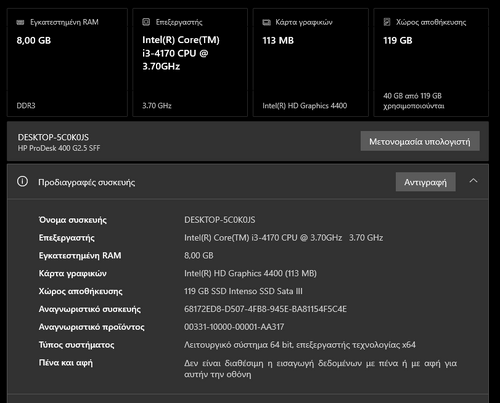This screenshot has width=500, height=403.
Task: Click the product ID 00331-10000-00001-AA317
Action: (x=234, y=327)
